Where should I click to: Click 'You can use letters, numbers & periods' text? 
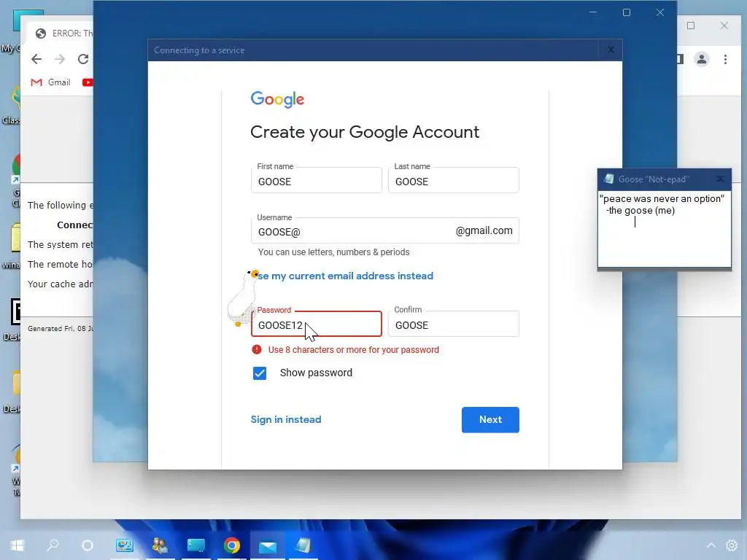(x=333, y=252)
